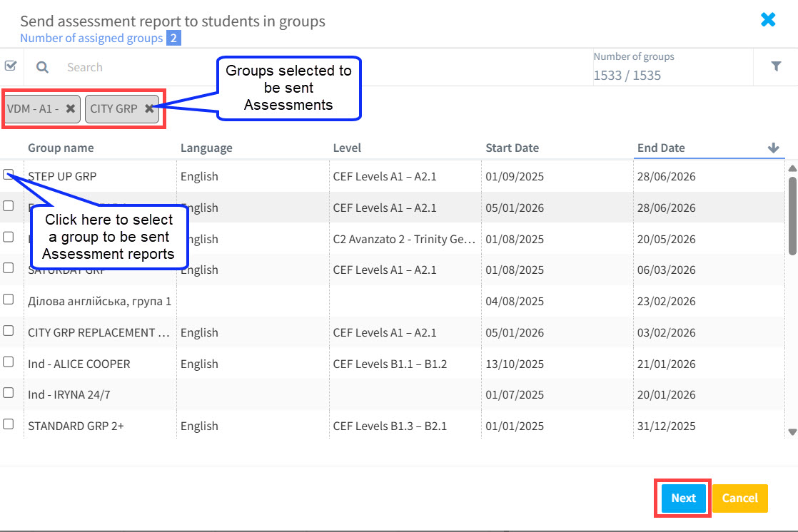Image resolution: width=798 pixels, height=532 pixels.
Task: Sort by the Level column header
Action: point(347,148)
